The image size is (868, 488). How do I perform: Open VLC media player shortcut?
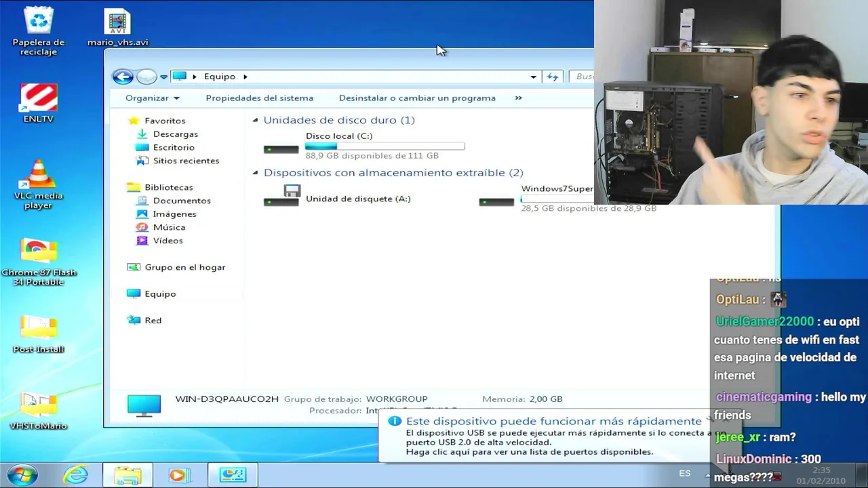coord(39,185)
